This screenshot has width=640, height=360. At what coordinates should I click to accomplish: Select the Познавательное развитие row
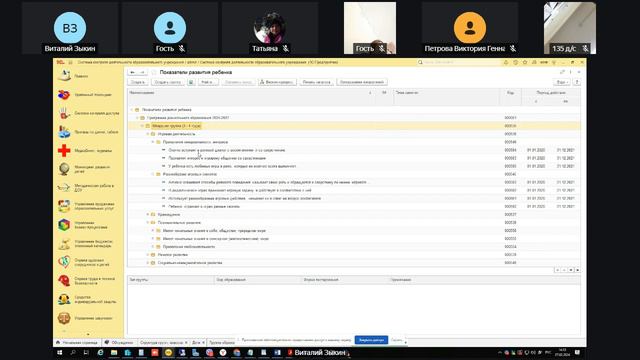pyautogui.click(x=354, y=223)
